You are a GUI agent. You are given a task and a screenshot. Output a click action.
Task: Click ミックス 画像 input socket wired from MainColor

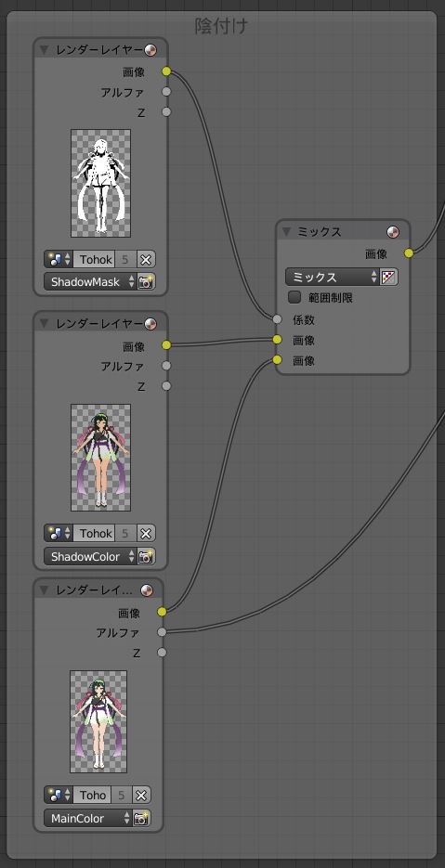click(277, 360)
